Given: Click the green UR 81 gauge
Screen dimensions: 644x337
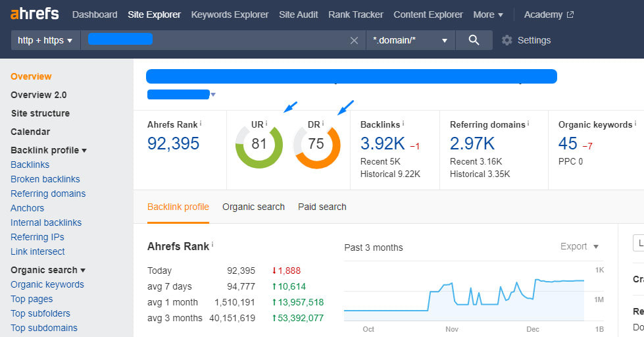Looking at the screenshot, I should tap(259, 143).
